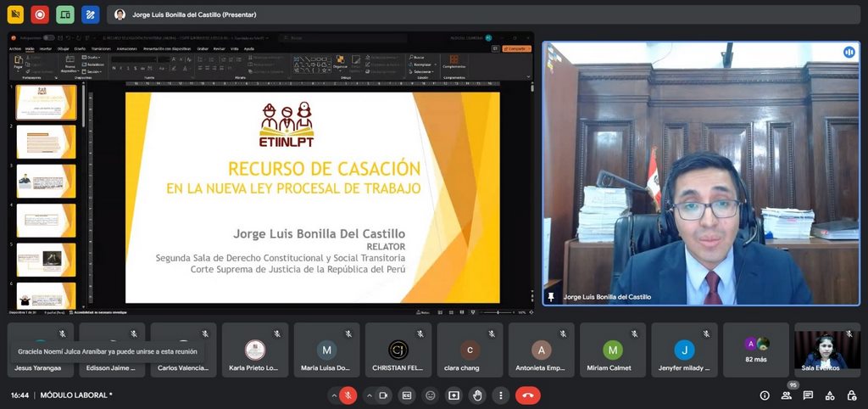868x409 pixels.
Task: Collapse the PowerPoint ribbon chevron
Action: click(x=528, y=77)
